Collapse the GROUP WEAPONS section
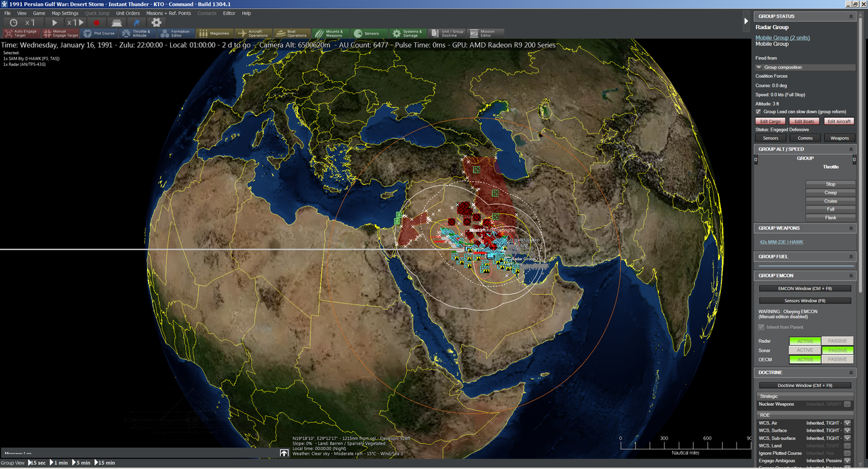The height and width of the screenshot is (469, 868). (850, 228)
